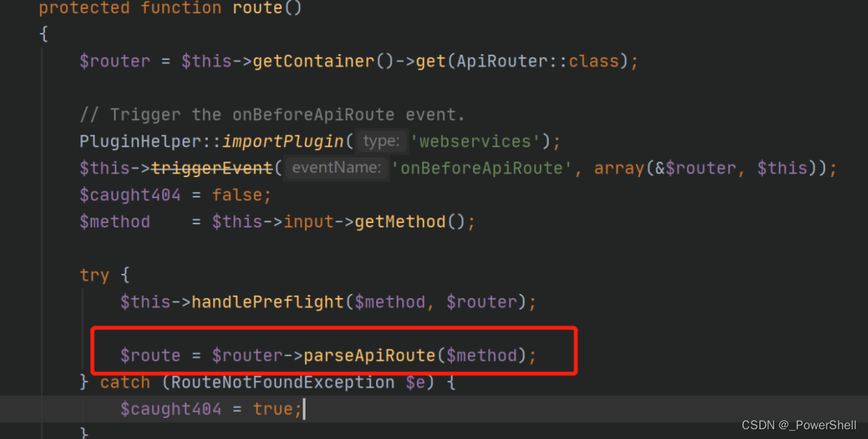The image size is (868, 439).
Task: Click the '$route' variable
Action: [x=151, y=356]
